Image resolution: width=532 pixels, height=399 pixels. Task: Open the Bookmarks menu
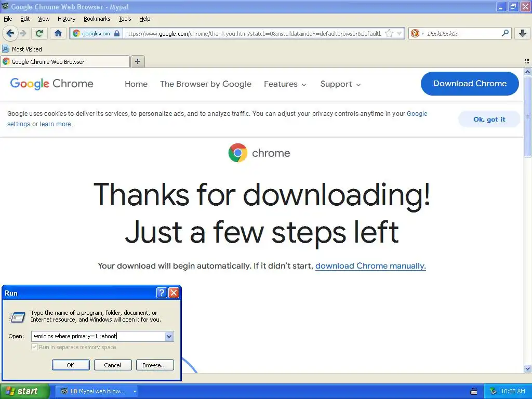(x=97, y=19)
